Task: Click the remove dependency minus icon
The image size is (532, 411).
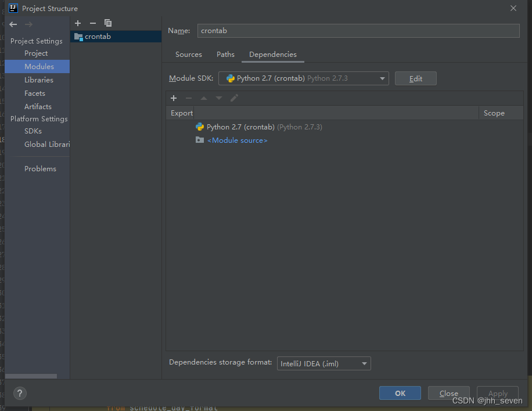Action: (x=189, y=98)
